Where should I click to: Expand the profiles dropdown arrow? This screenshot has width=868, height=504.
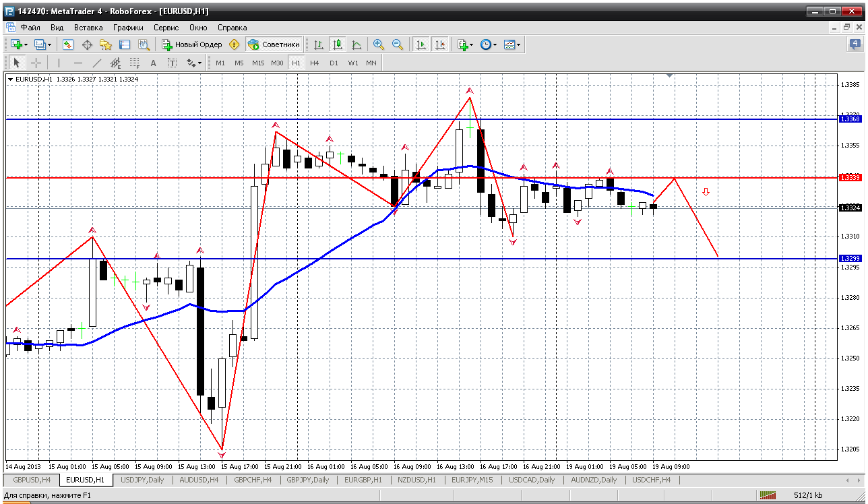click(50, 45)
